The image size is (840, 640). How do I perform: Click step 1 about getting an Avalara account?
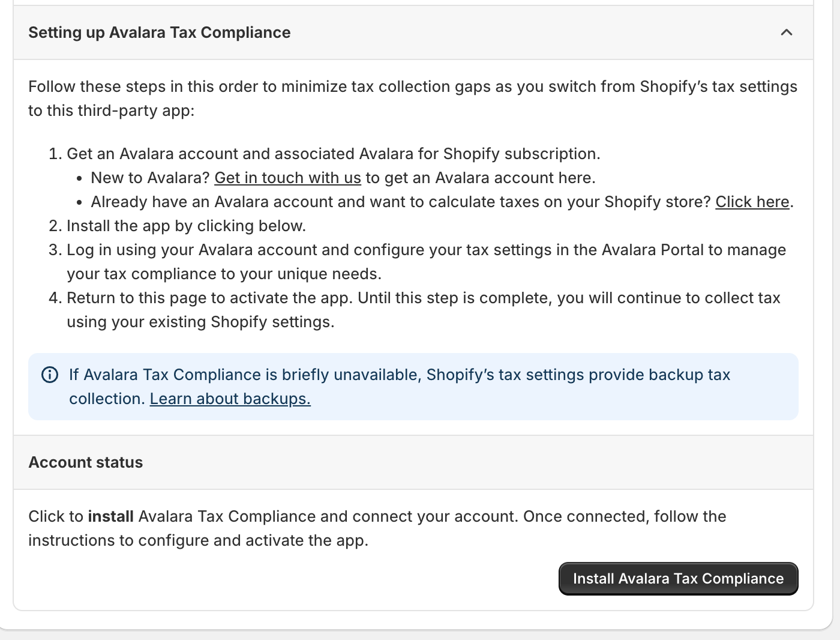click(334, 154)
